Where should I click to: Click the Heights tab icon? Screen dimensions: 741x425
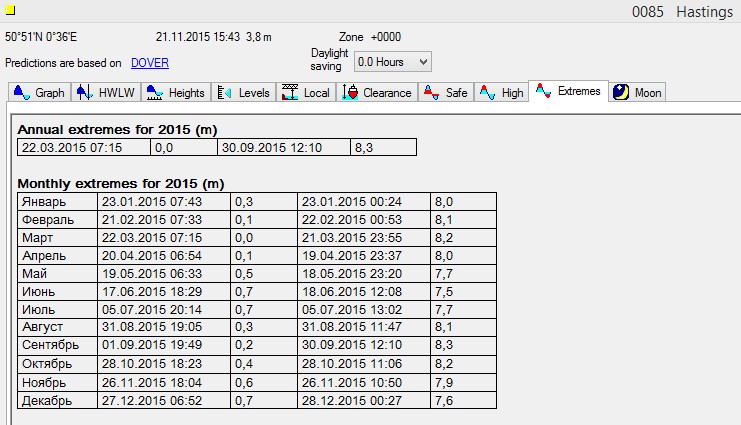tap(155, 92)
